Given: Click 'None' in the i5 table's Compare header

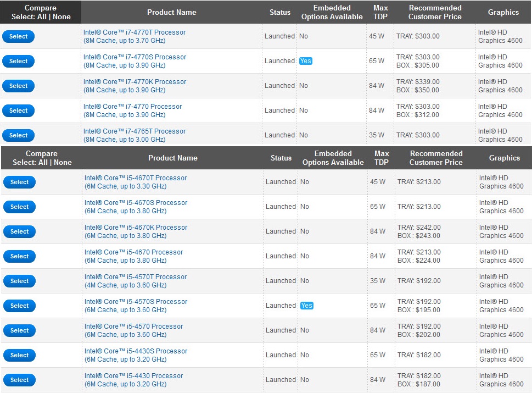Looking at the screenshot, I should (63, 162).
